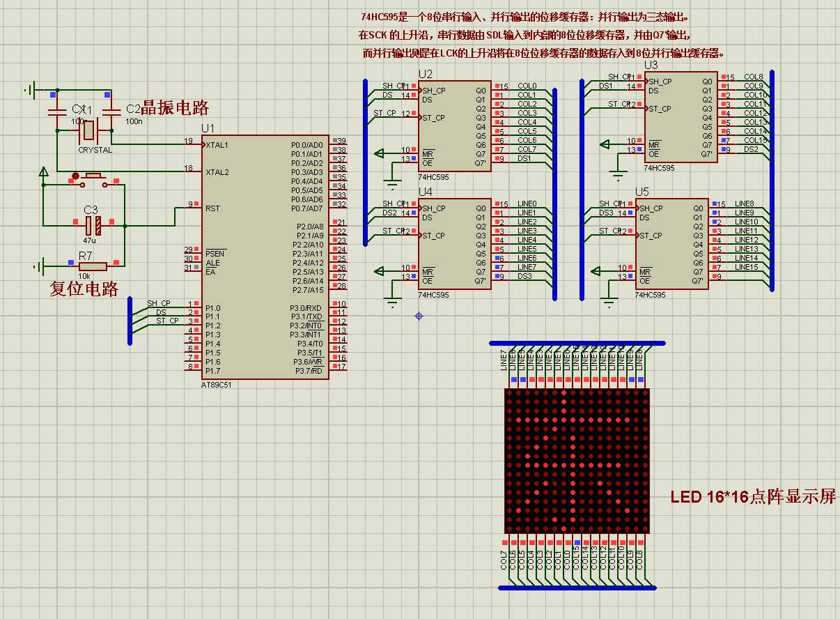This screenshot has width=840, height=619.
Task: Select the 74HC595 shift register U5
Action: (x=672, y=244)
